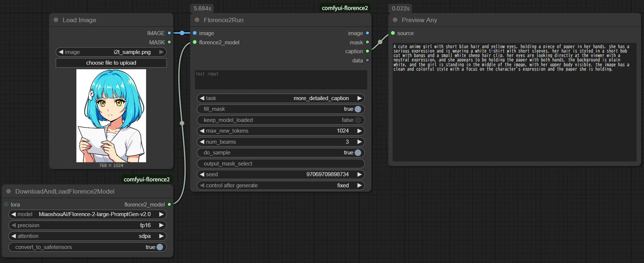Click the anime girl image preview thumbnail

111,116
